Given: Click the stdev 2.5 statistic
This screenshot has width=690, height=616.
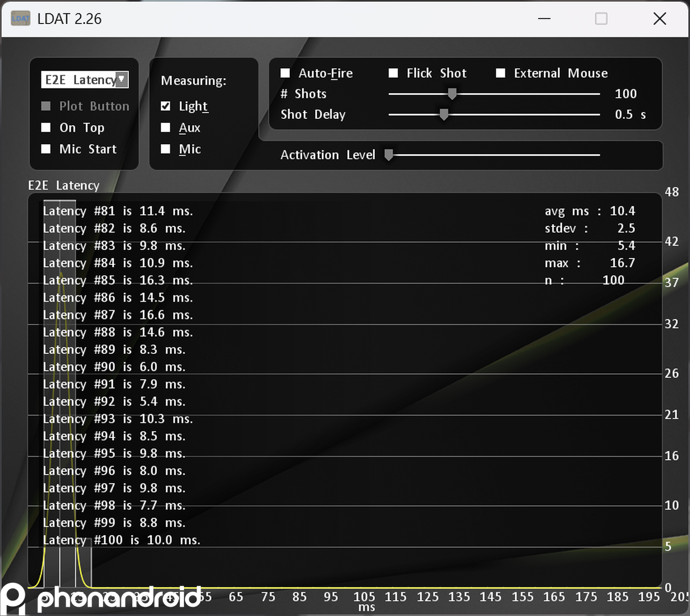Looking at the screenshot, I should [590, 228].
